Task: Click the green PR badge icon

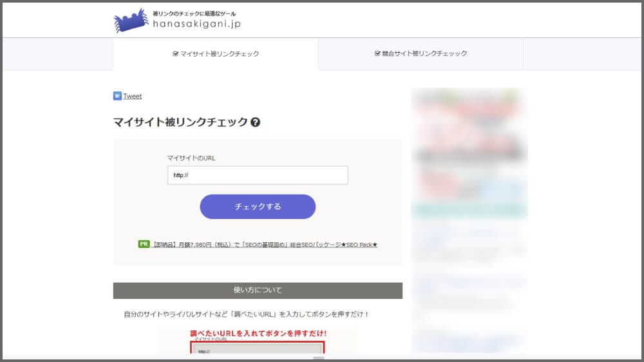Action: [x=144, y=244]
